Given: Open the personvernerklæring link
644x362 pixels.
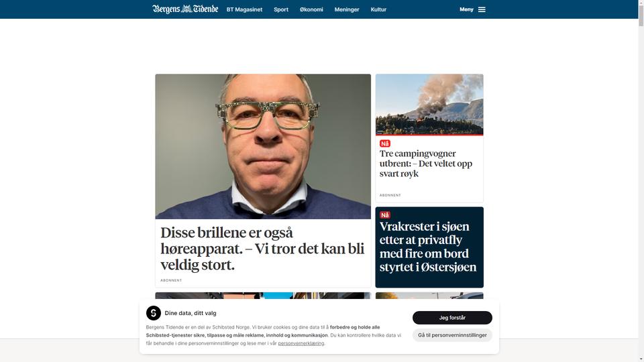Looking at the screenshot, I should point(301,343).
